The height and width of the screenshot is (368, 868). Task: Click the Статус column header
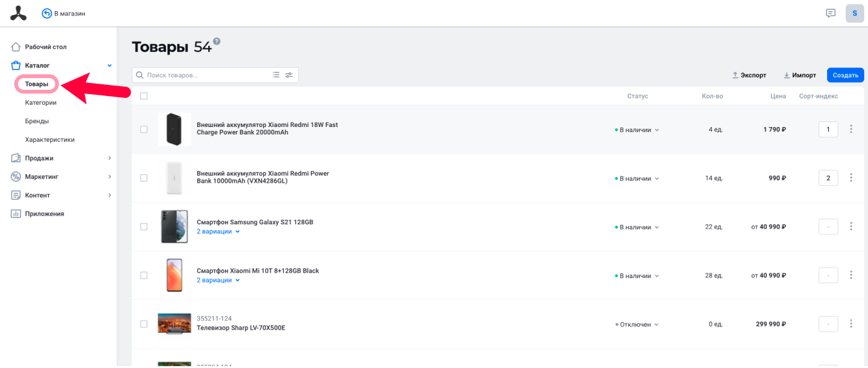tap(637, 96)
